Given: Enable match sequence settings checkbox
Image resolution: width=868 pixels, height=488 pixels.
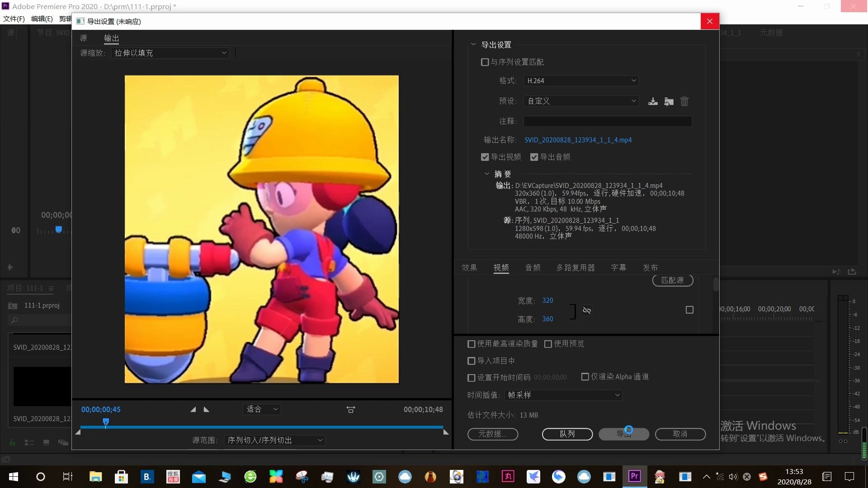Looking at the screenshot, I should 485,62.
